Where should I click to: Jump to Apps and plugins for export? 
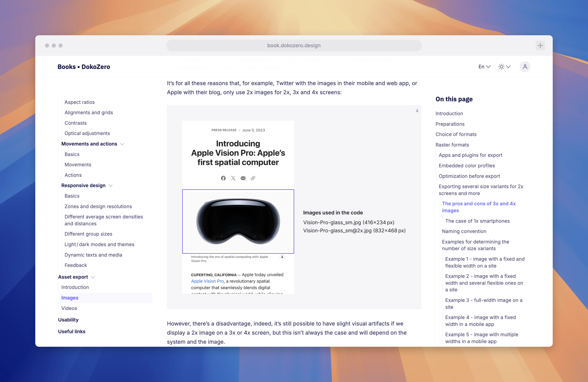[x=470, y=155]
